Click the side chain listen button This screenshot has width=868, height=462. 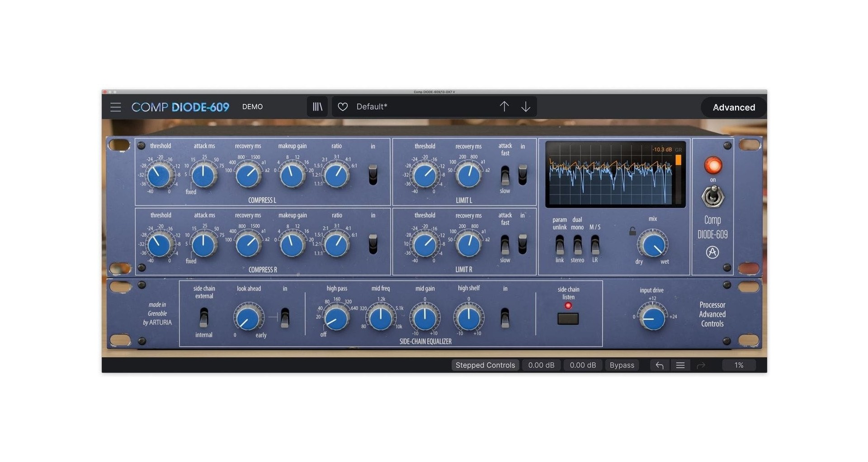click(x=568, y=319)
